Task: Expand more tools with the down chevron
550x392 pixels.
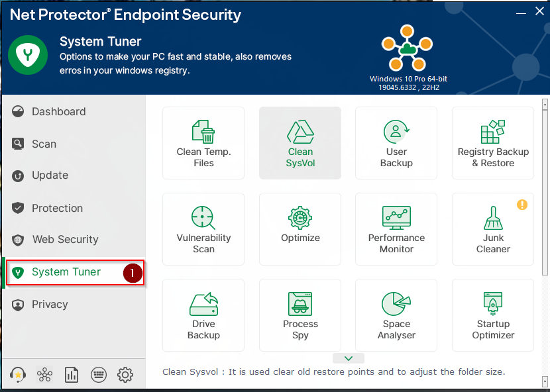Action: [x=349, y=358]
